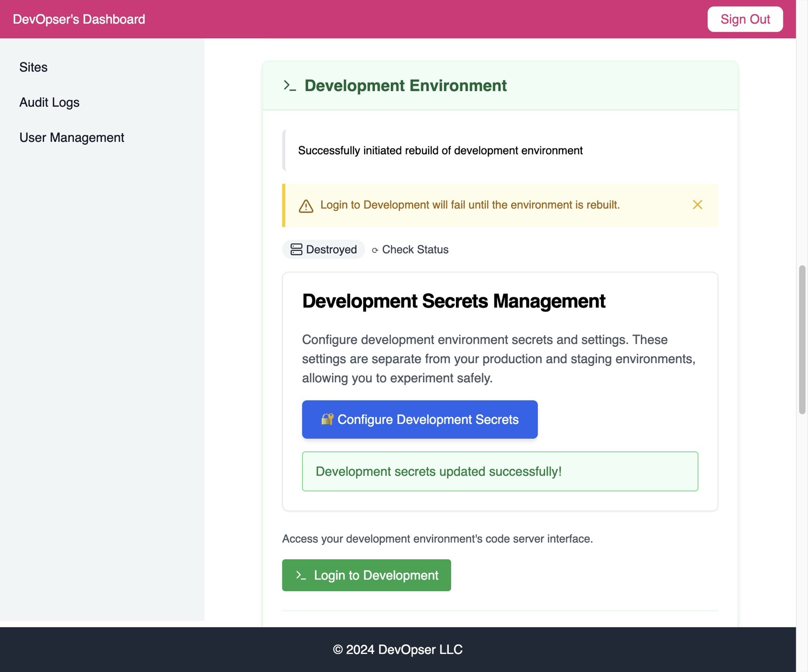Click the warning triangle icon in yellow alert
This screenshot has width=808, height=672.
pos(306,205)
